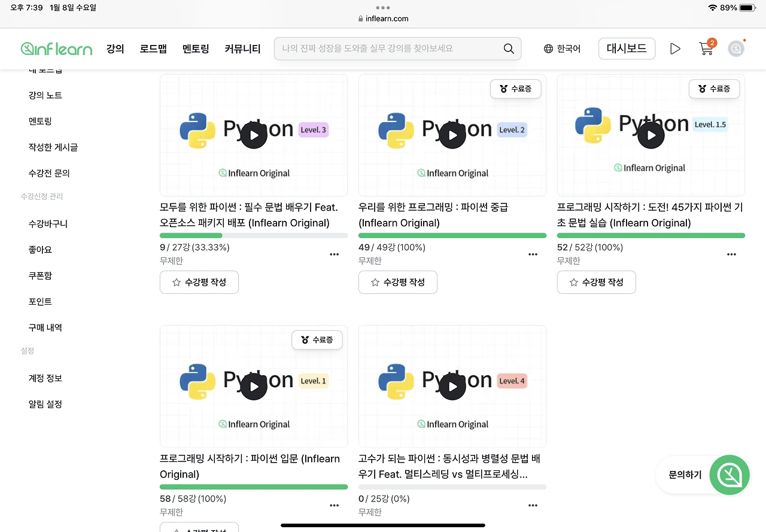
Task: Select 강의 노트 in sidebar
Action: tap(45, 95)
